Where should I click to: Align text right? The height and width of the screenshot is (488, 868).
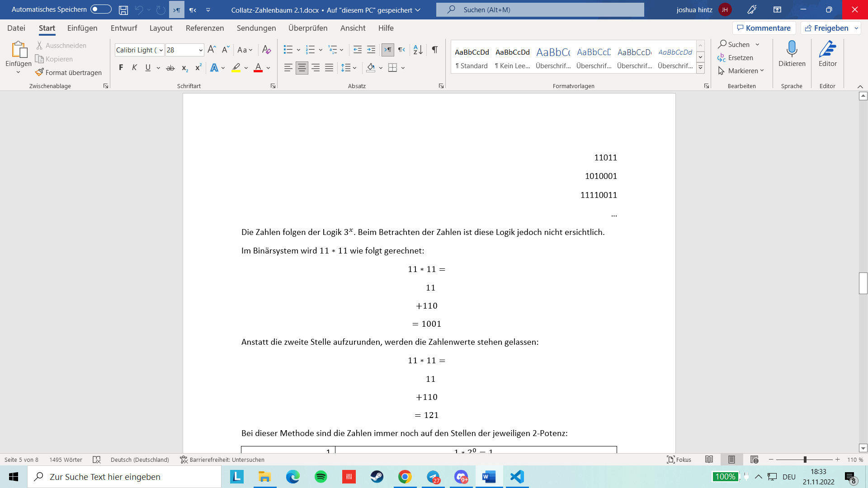click(x=316, y=68)
